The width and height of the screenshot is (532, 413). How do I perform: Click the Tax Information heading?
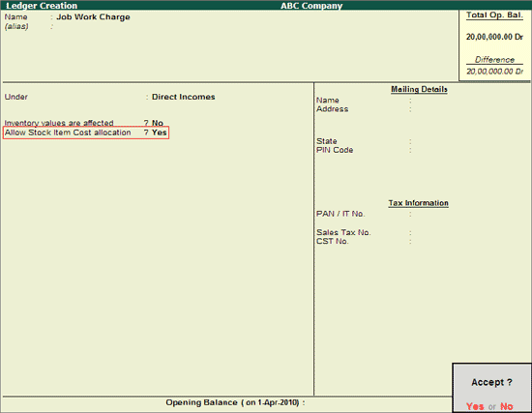418,203
